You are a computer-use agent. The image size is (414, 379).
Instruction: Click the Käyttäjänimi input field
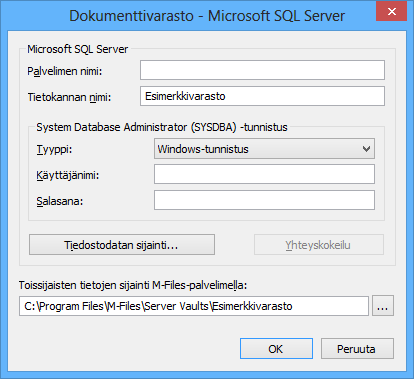pos(264,174)
